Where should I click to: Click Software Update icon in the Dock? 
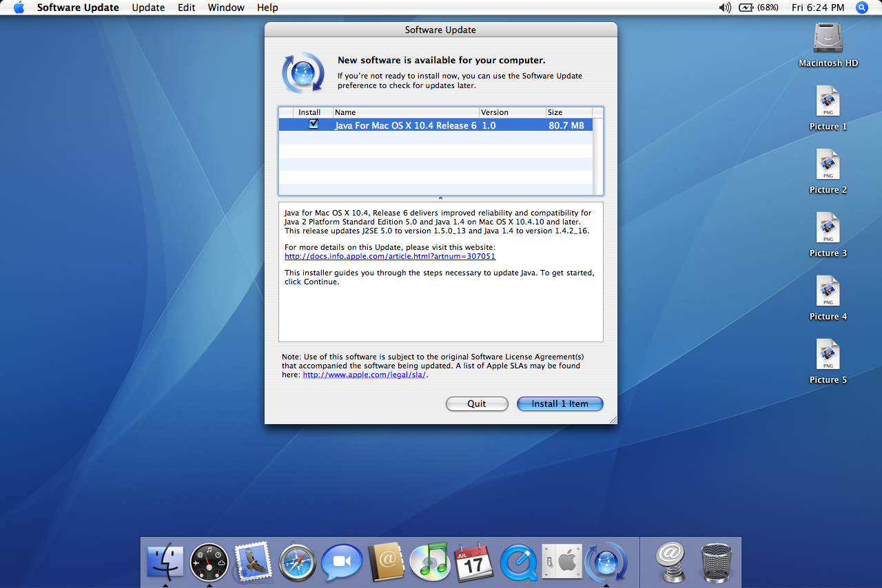(x=606, y=562)
